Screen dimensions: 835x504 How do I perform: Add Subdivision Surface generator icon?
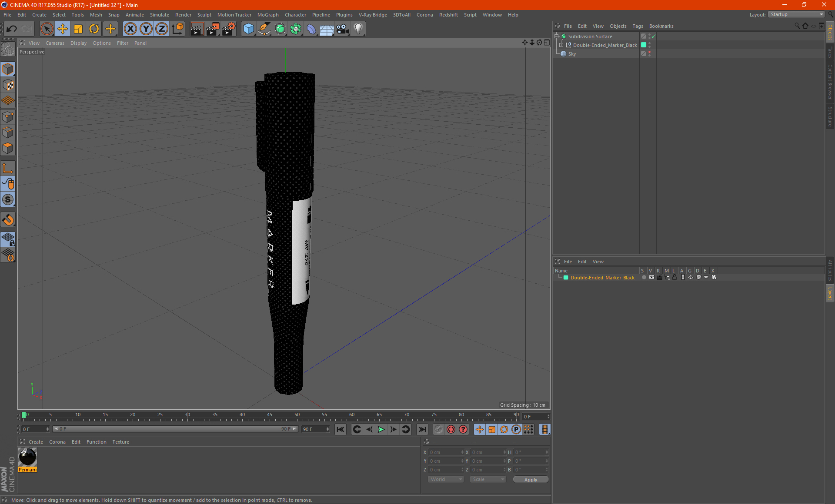280,29
